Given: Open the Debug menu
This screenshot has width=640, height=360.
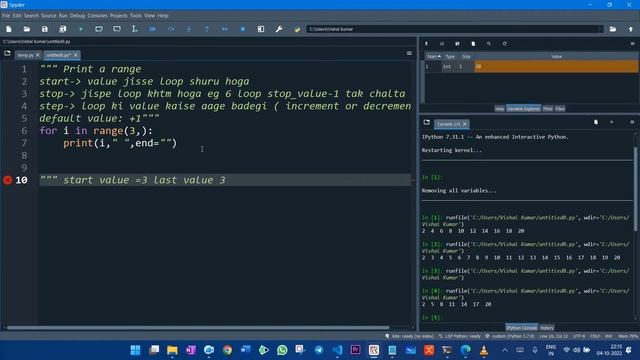Looking at the screenshot, I should (77, 16).
